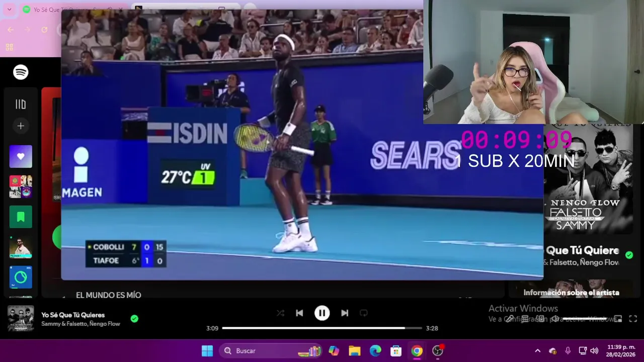
Task: Go back with browser back arrow
Action: point(11,30)
